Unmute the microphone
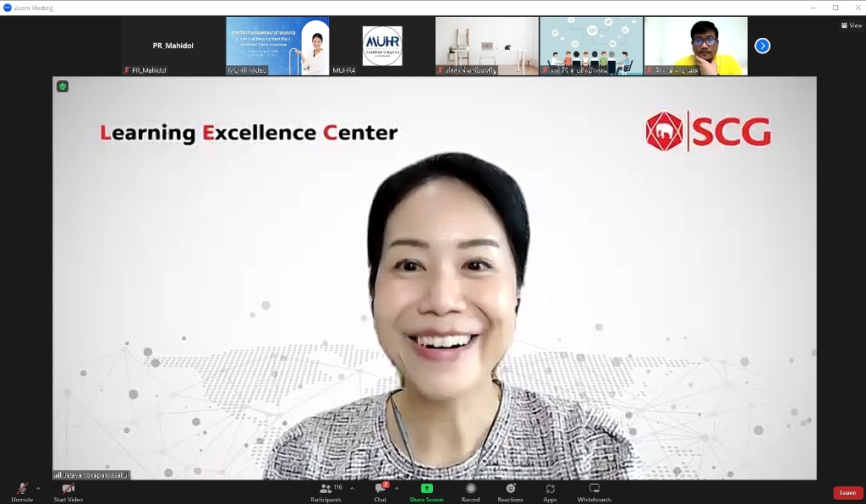866x504 pixels. point(22,490)
